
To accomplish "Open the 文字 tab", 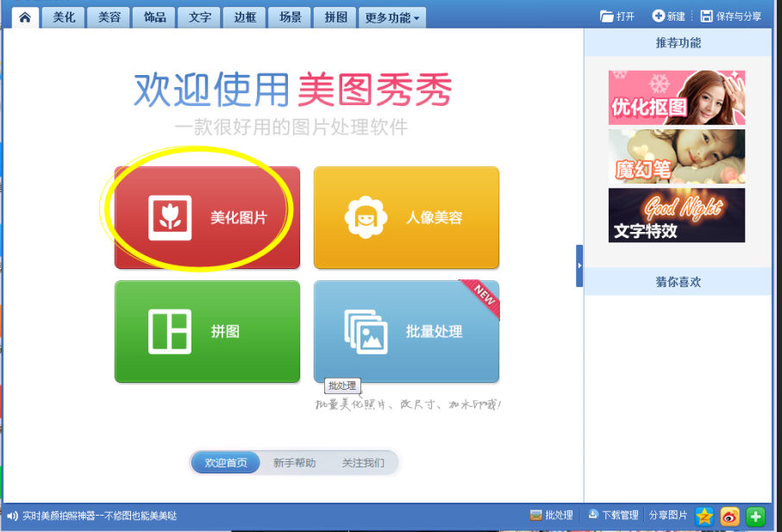I will coord(199,17).
